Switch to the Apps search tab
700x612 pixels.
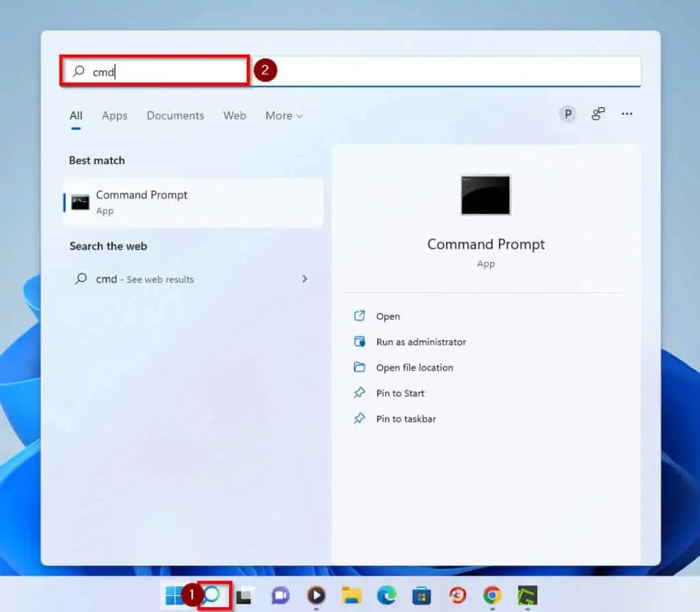114,116
